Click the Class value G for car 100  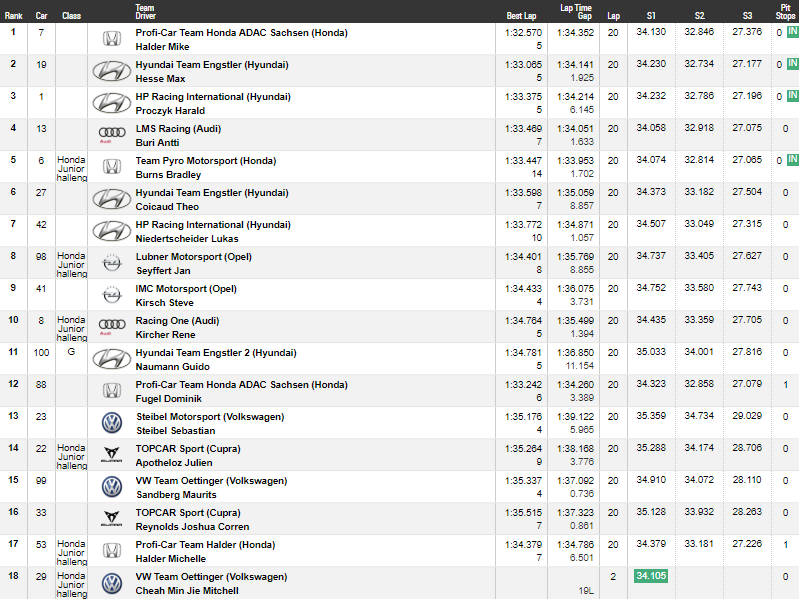click(71, 352)
